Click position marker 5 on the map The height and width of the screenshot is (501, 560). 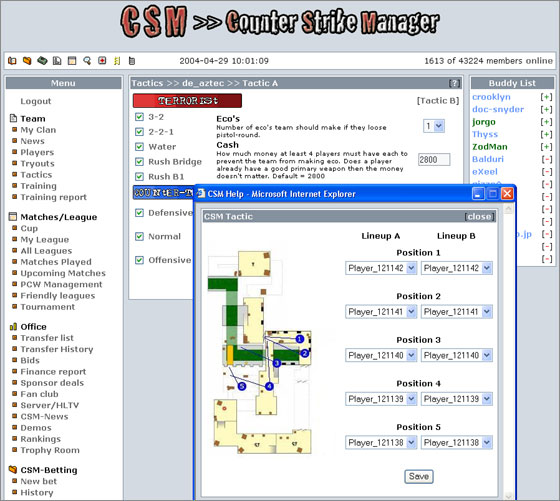(x=242, y=386)
